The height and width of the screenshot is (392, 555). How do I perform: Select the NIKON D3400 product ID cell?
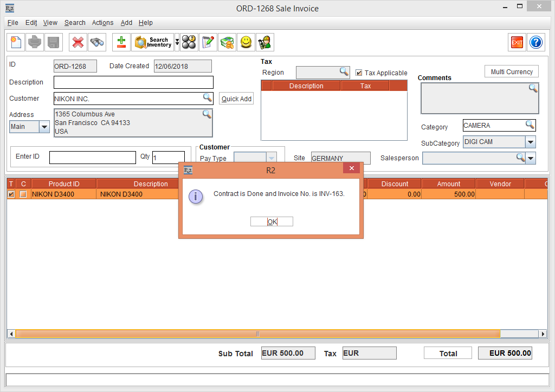click(63, 194)
